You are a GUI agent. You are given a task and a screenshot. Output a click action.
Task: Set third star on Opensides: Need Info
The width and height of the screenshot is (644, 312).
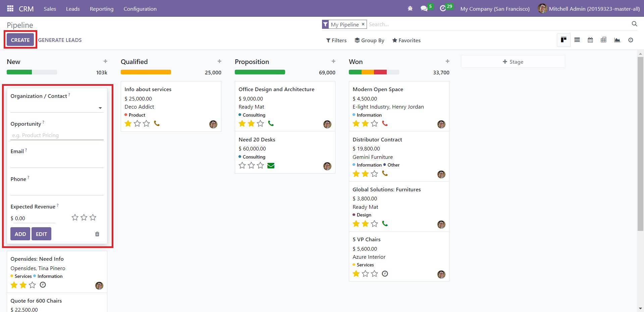pos(32,285)
